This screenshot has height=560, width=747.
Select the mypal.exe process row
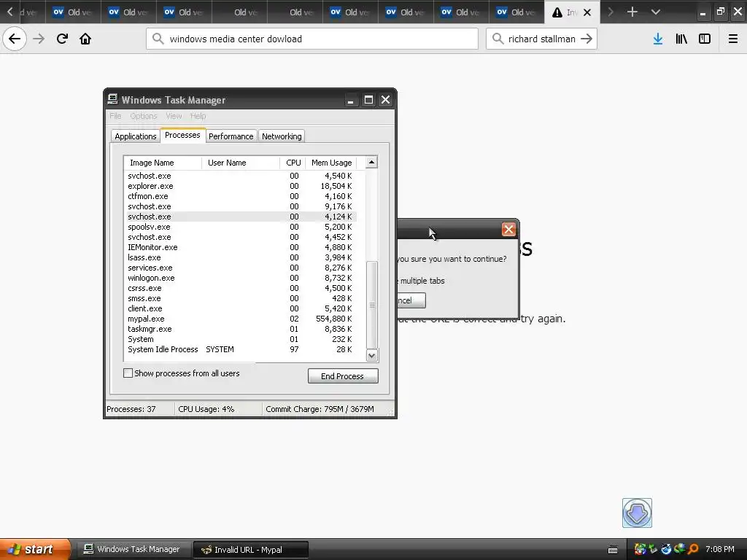point(240,319)
